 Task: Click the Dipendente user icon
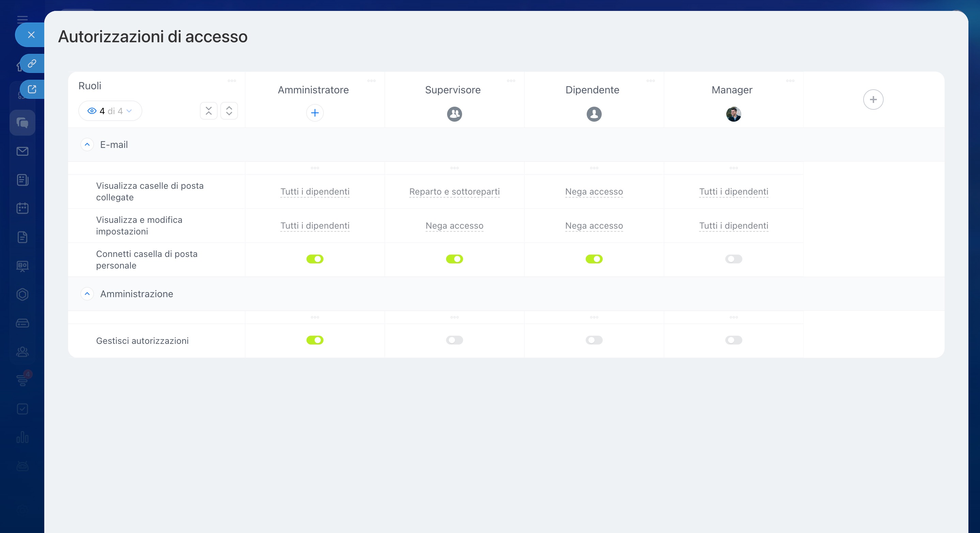(x=594, y=114)
